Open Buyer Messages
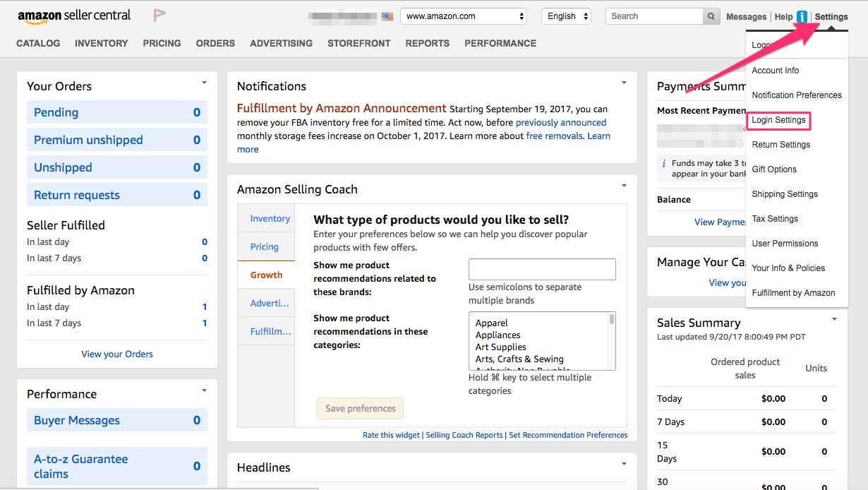 (117, 420)
